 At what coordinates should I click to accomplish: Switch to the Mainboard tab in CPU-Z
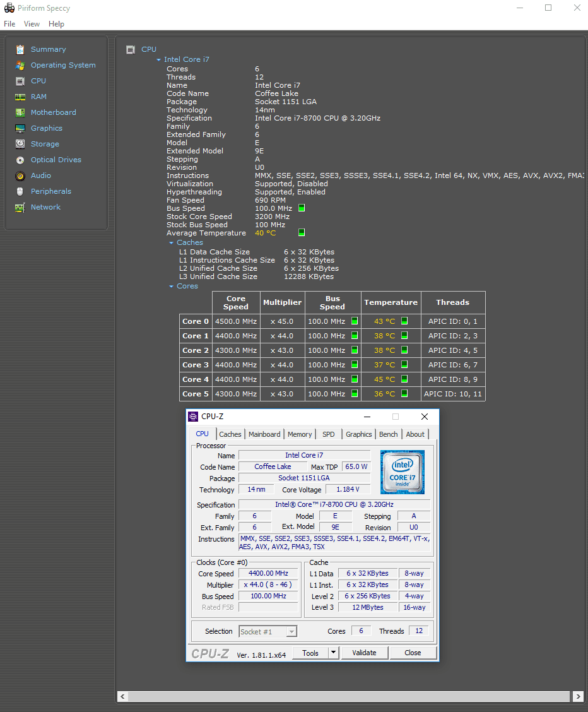264,434
